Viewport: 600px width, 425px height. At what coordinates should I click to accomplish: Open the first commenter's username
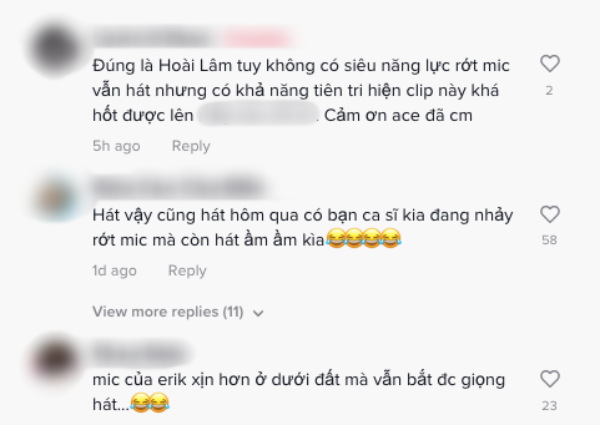pyautogui.click(x=153, y=39)
